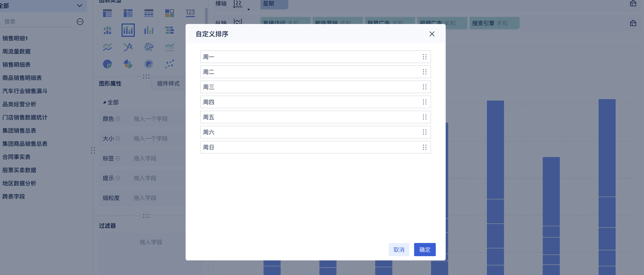Select the KPI number card icon

pos(190,13)
